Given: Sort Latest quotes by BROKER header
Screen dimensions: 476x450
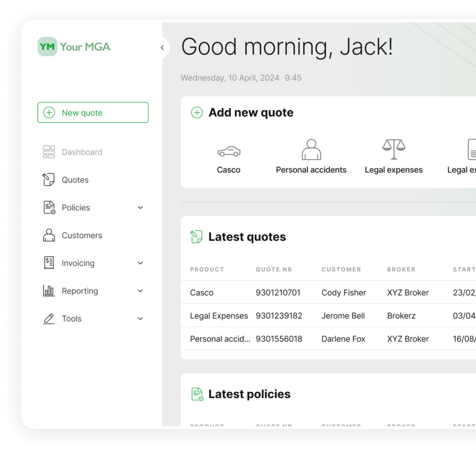Looking at the screenshot, I should (x=401, y=269).
